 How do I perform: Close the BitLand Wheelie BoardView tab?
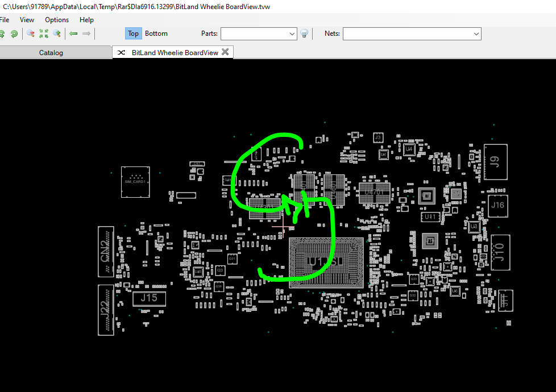point(225,52)
